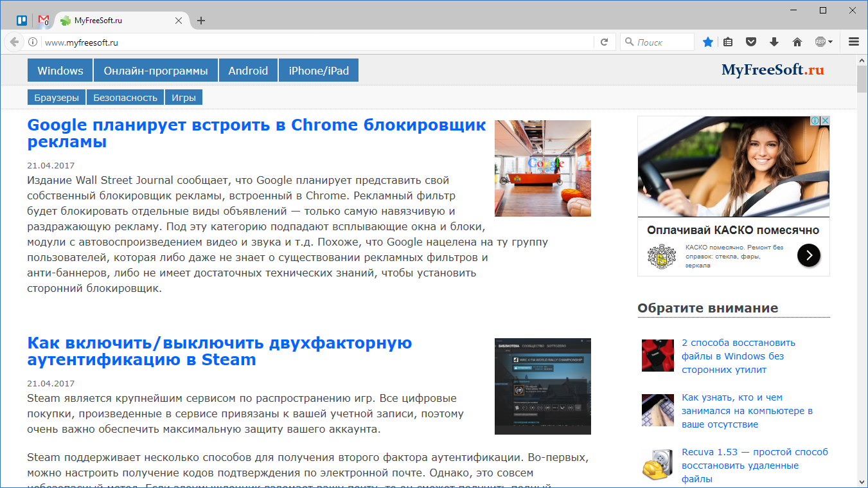The width and height of the screenshot is (868, 488).
Task: Save page to Pocket
Action: (751, 42)
